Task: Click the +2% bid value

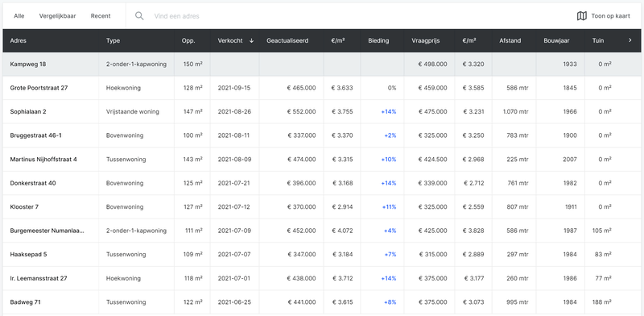Action: 390,135
